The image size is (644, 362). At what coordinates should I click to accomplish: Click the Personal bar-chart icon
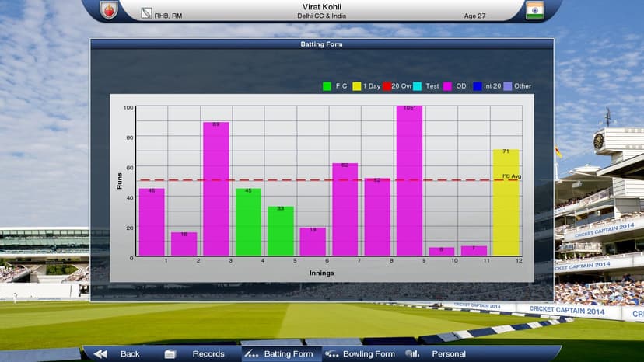412,353
